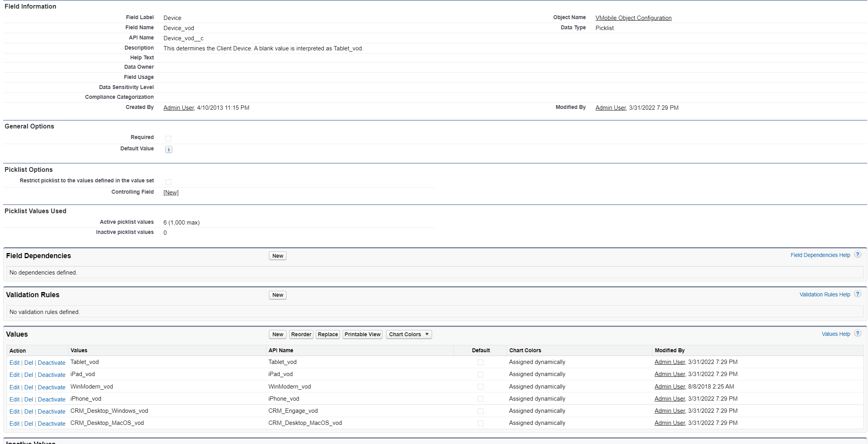Edit the iPad_vod picklist value

click(14, 374)
